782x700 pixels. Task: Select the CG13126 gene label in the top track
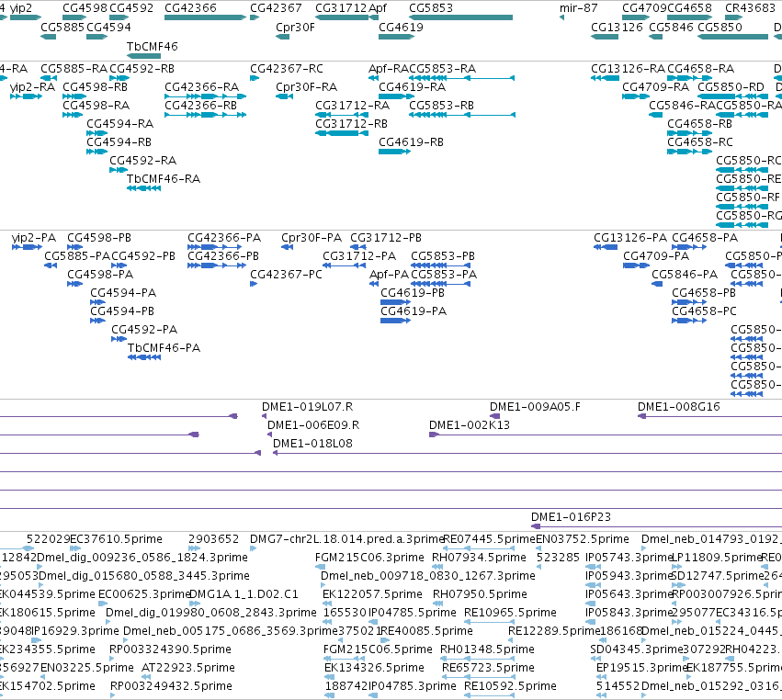click(617, 28)
